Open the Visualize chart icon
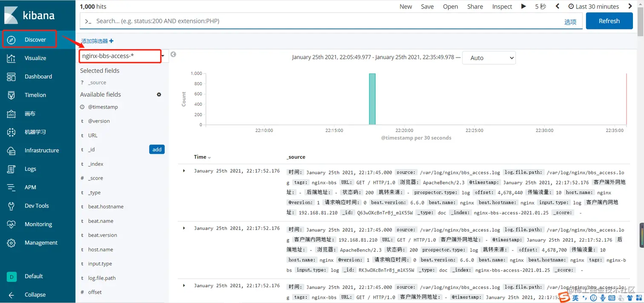 click(11, 58)
